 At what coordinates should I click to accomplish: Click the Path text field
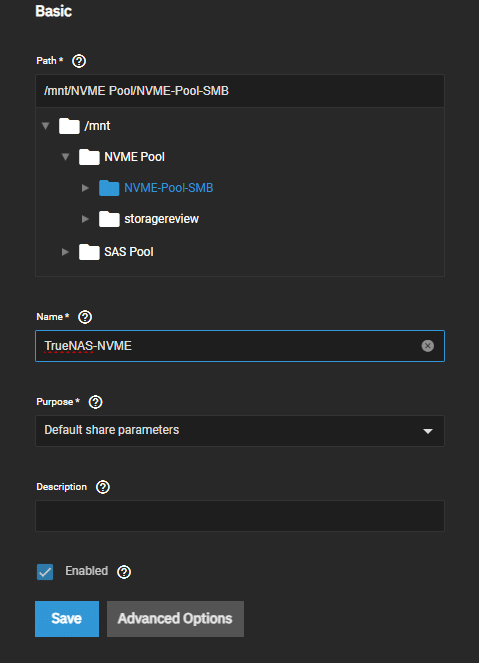240,91
